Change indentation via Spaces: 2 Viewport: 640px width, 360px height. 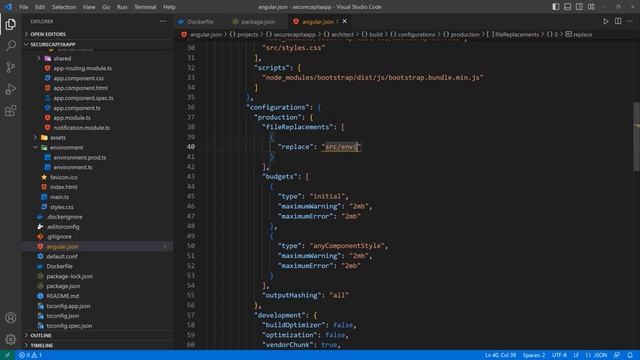tap(534, 355)
